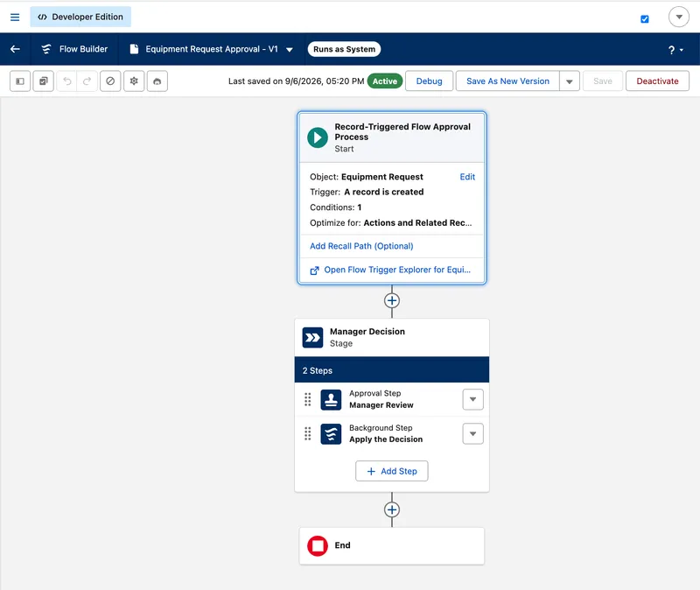Select the Manager Review step

tap(381, 405)
